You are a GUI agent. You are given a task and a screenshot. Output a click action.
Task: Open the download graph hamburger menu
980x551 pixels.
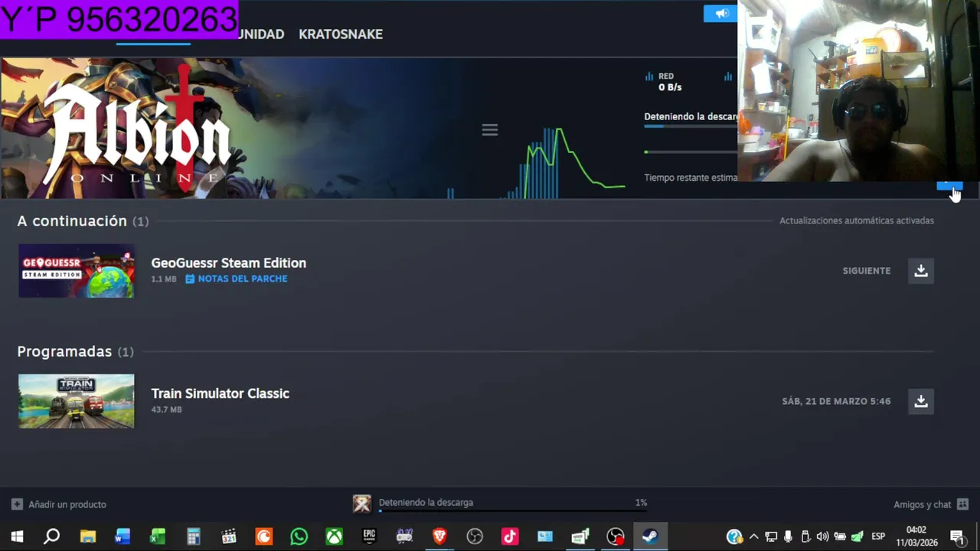(x=490, y=130)
